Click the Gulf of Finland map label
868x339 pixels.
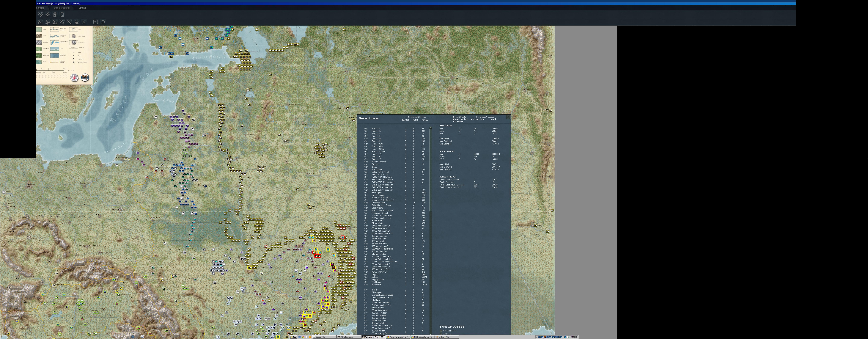coord(209,57)
